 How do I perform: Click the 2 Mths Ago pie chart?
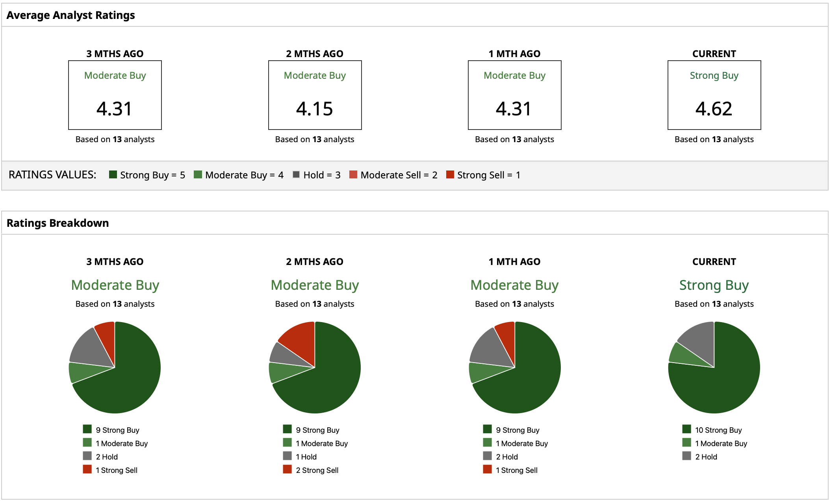(315, 367)
